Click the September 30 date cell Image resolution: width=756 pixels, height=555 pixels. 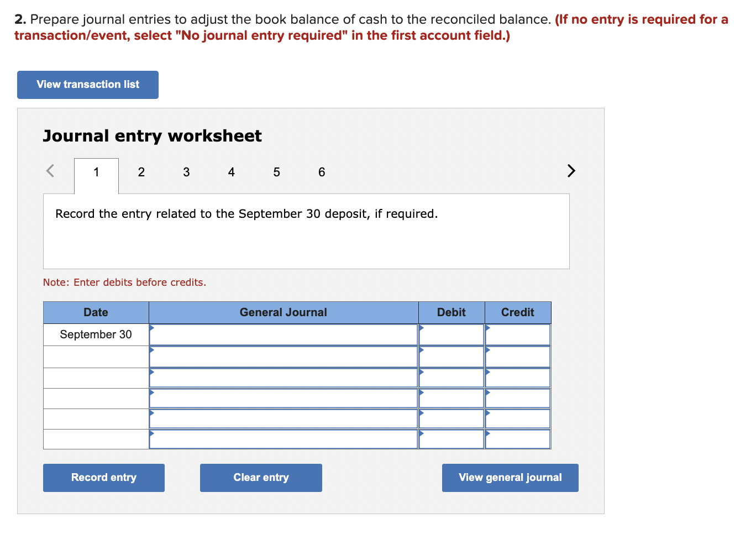[96, 334]
